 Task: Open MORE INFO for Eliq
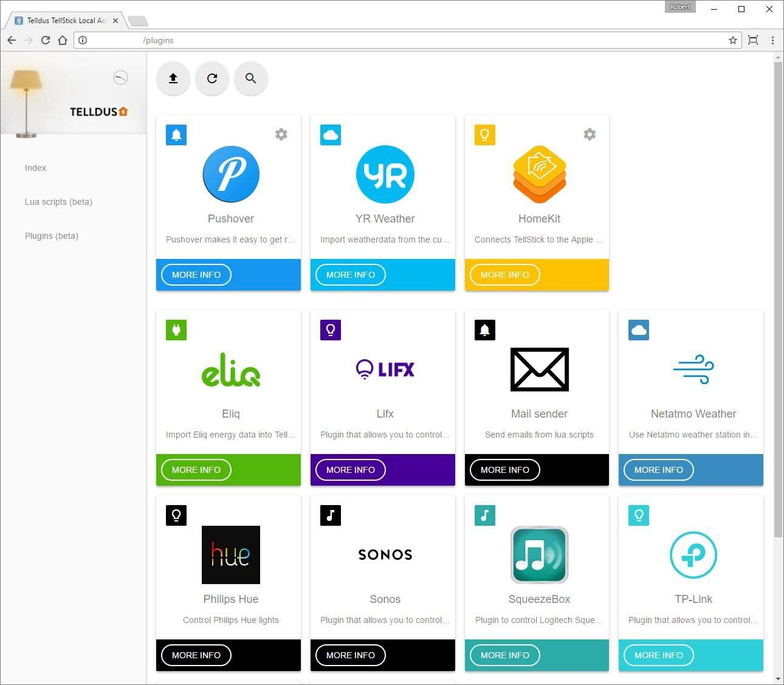click(196, 470)
